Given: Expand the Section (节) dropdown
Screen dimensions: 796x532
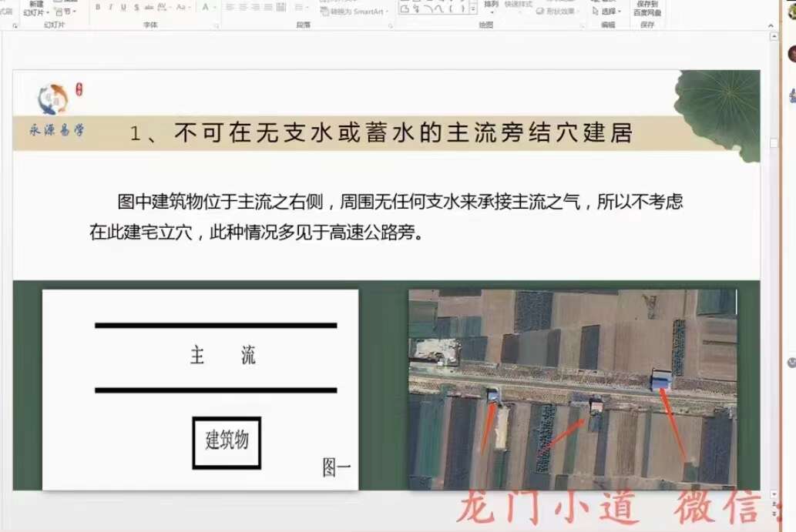Looking at the screenshot, I should (x=68, y=12).
